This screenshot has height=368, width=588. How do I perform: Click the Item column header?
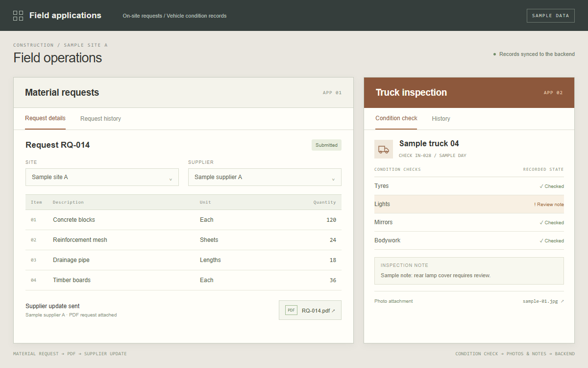(x=36, y=202)
